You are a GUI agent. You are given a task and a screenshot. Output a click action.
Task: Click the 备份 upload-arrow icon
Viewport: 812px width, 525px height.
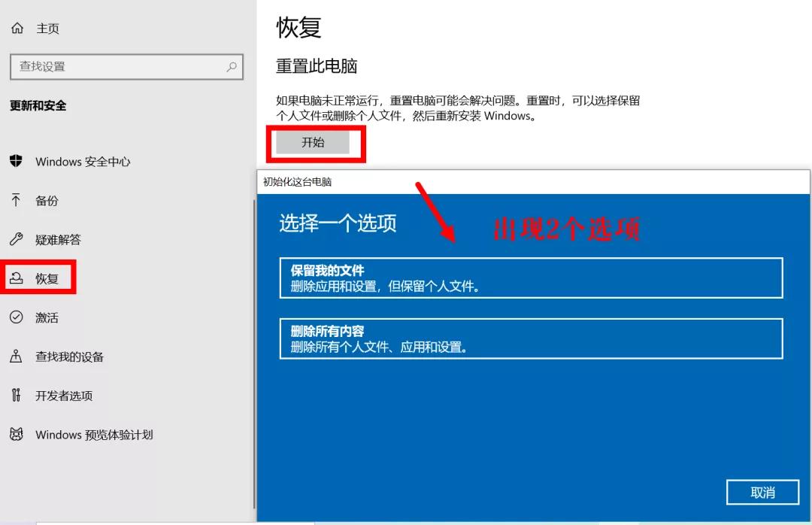click(17, 200)
